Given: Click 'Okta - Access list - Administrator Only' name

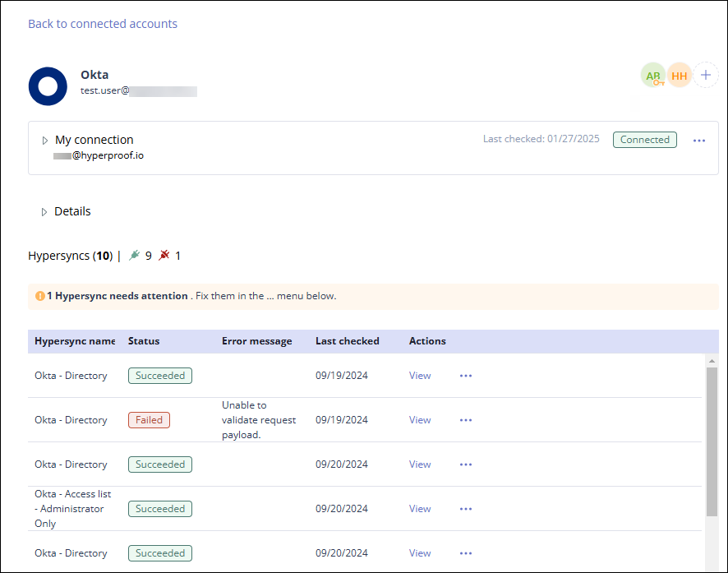Looking at the screenshot, I should (73, 509).
